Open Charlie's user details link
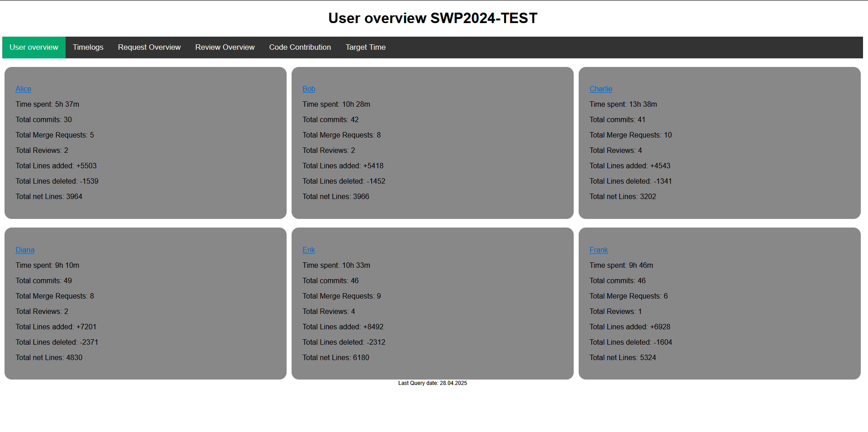The image size is (868, 432). point(601,89)
